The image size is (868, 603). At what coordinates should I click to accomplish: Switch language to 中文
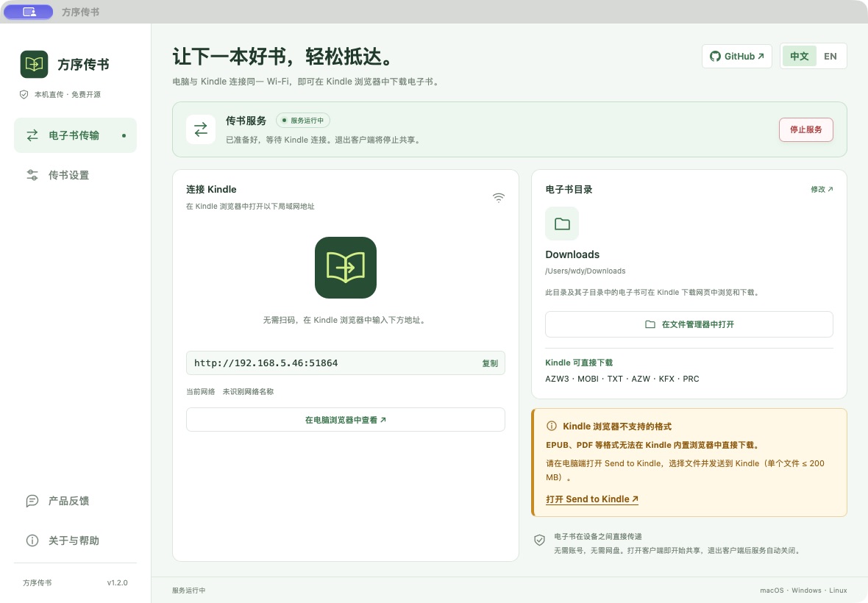800,56
